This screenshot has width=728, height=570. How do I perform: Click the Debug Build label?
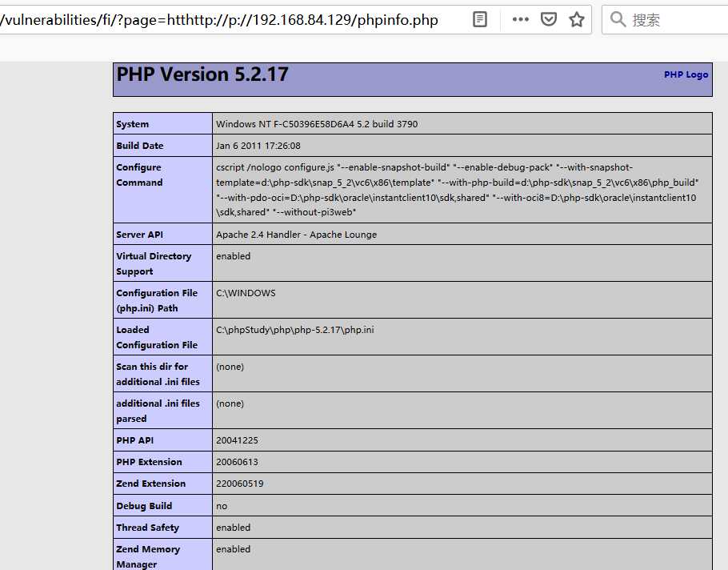pyautogui.click(x=144, y=506)
